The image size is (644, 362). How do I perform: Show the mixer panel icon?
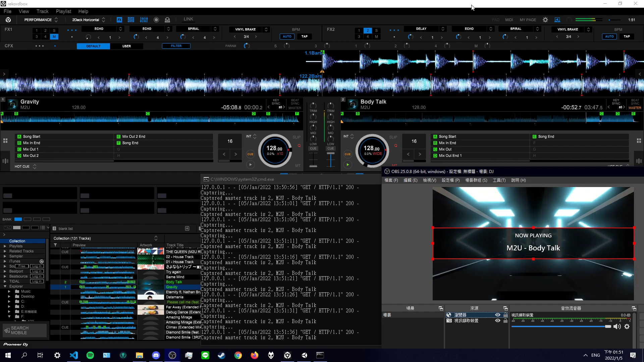tap(144, 20)
